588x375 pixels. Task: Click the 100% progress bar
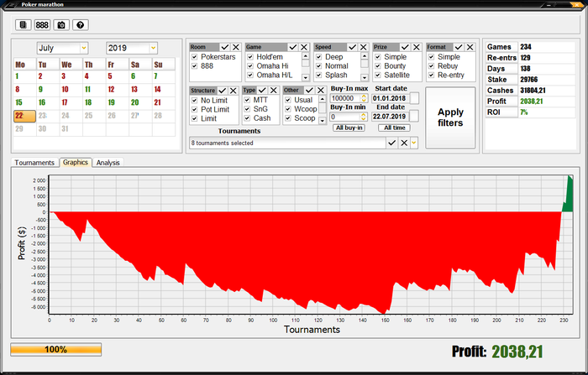56,350
